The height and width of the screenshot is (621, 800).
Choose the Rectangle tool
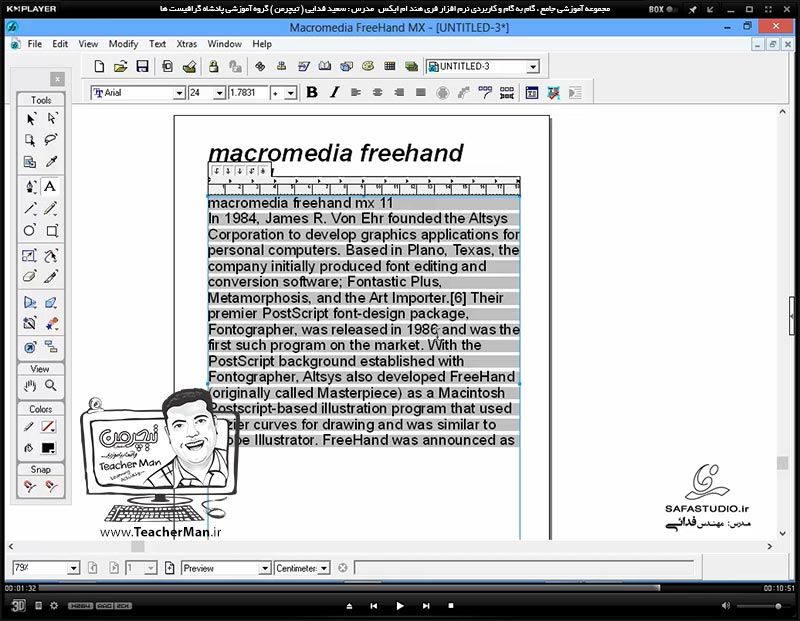[x=52, y=231]
